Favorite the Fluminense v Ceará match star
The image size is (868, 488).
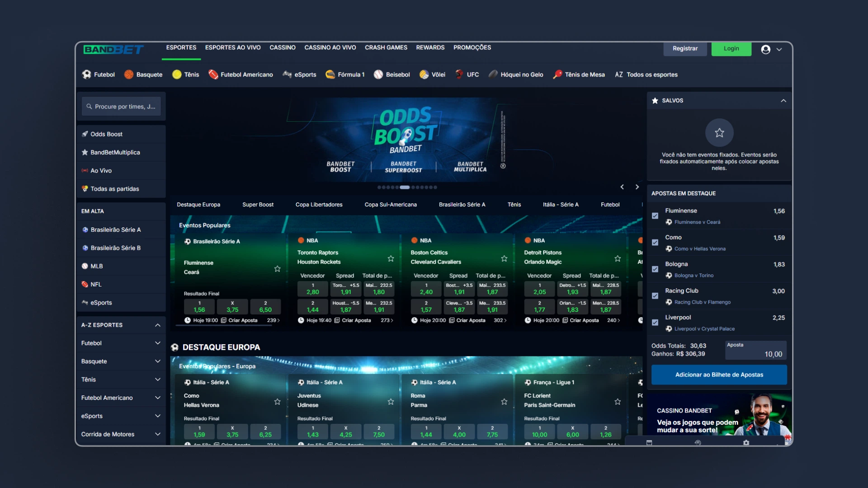278,269
